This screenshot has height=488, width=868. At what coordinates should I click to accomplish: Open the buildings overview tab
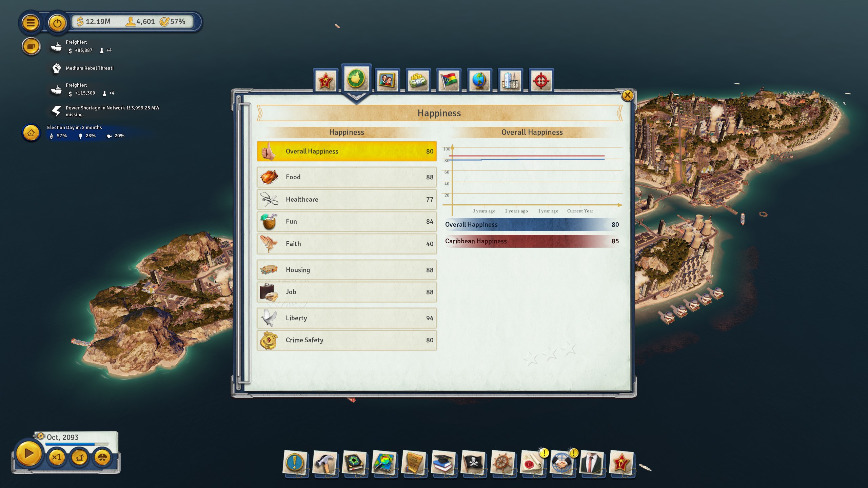pos(510,81)
